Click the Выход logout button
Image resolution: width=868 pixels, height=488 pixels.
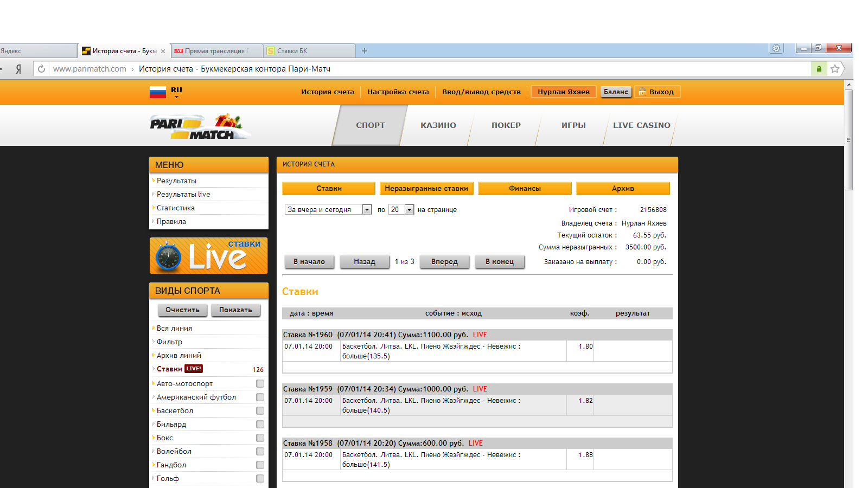[x=657, y=92]
